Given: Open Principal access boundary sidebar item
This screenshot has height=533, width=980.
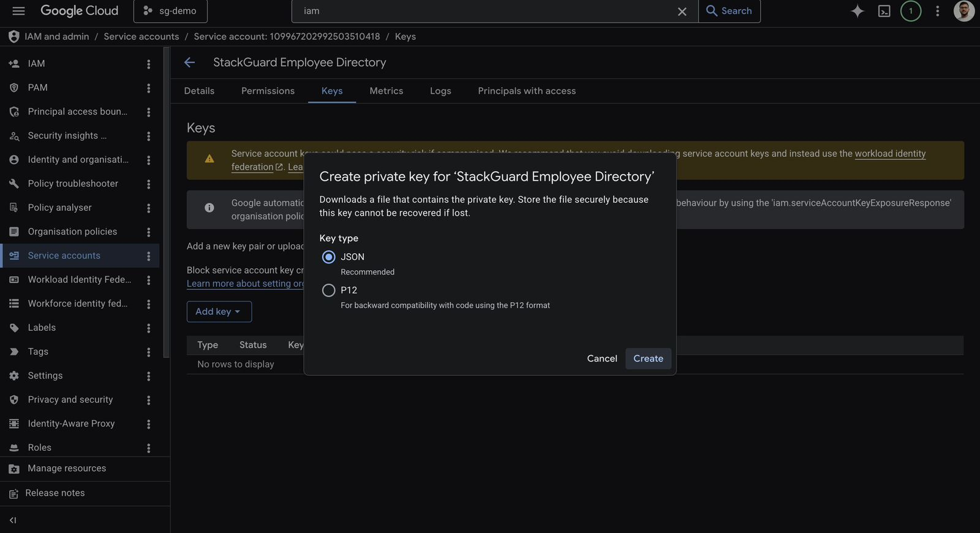Looking at the screenshot, I should click(x=78, y=112).
